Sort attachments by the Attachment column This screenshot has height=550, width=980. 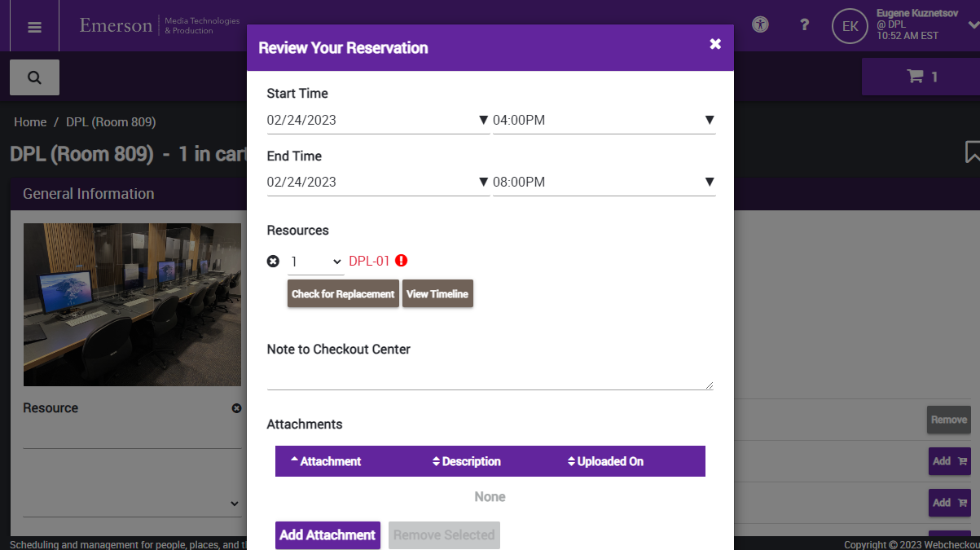coord(326,461)
